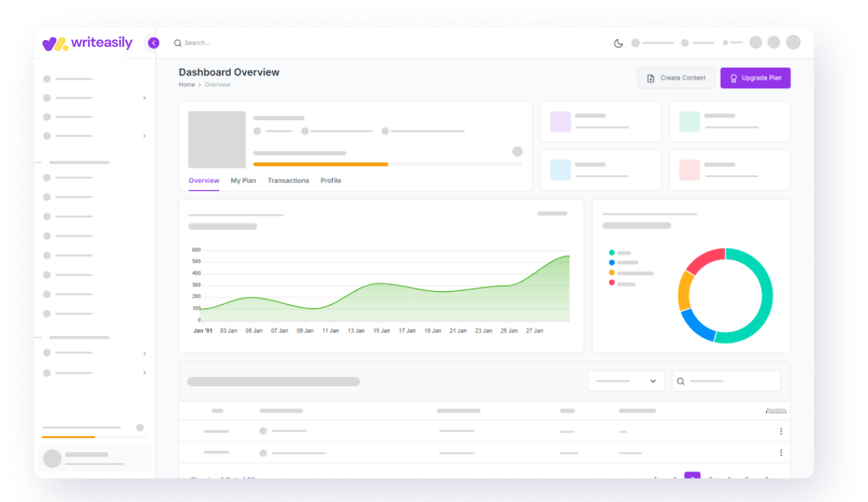The width and height of the screenshot is (868, 502).
Task: Expand the second sidebar menu item chevron
Action: (x=144, y=98)
